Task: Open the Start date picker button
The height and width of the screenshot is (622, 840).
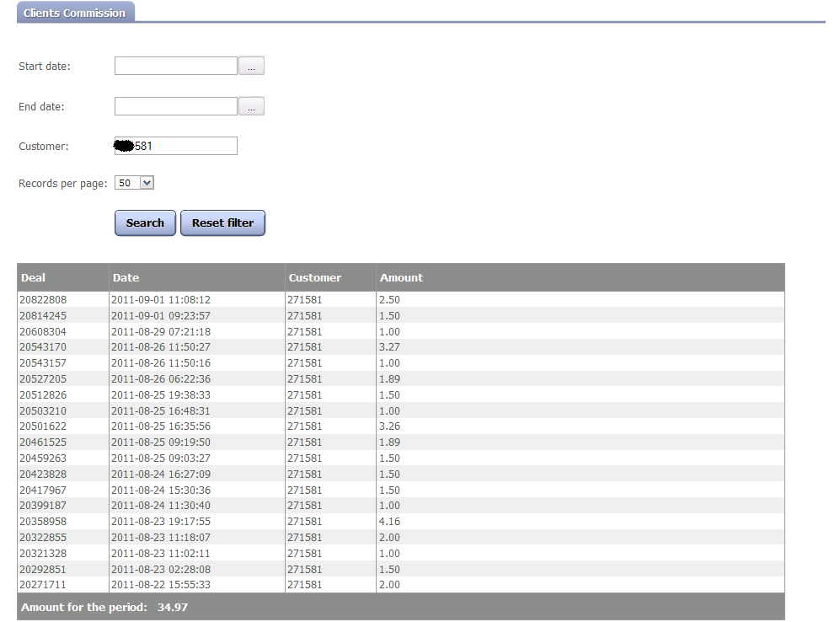Action: [x=251, y=66]
